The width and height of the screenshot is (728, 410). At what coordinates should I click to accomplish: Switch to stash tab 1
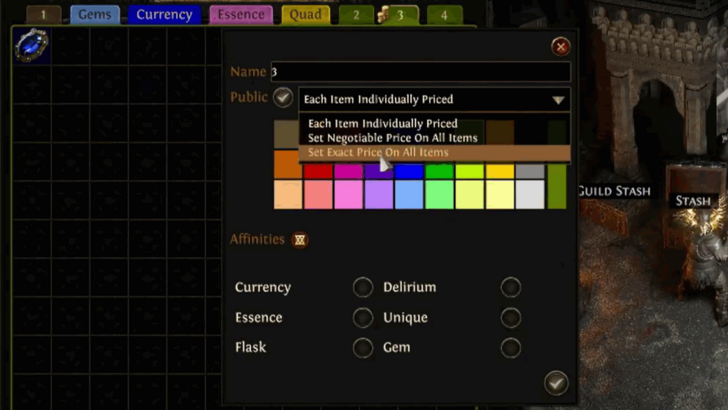(43, 15)
